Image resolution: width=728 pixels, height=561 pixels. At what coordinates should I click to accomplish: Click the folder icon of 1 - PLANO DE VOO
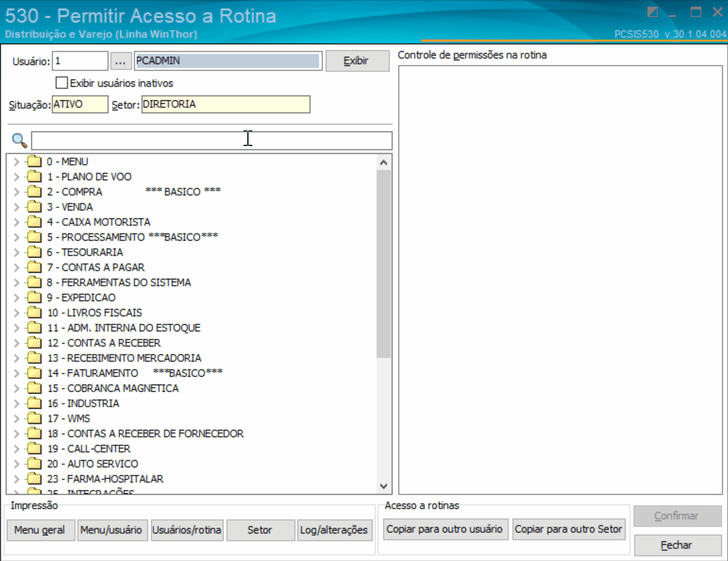tap(34, 176)
